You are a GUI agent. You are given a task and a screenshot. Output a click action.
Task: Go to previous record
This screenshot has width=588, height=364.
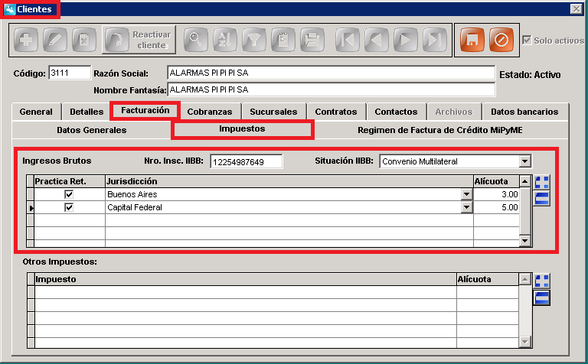(x=377, y=40)
